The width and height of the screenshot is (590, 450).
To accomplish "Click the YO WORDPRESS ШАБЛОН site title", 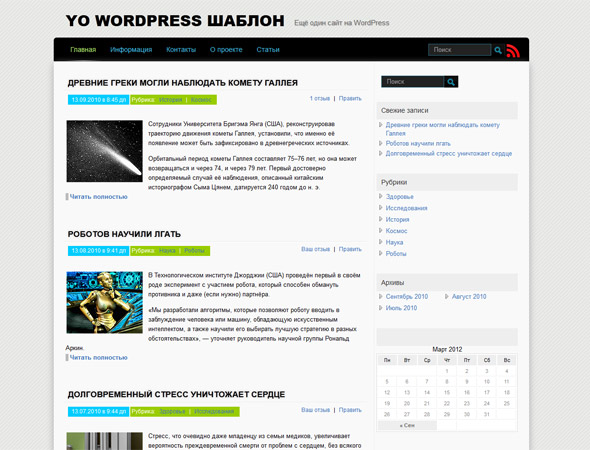I will (x=175, y=21).
